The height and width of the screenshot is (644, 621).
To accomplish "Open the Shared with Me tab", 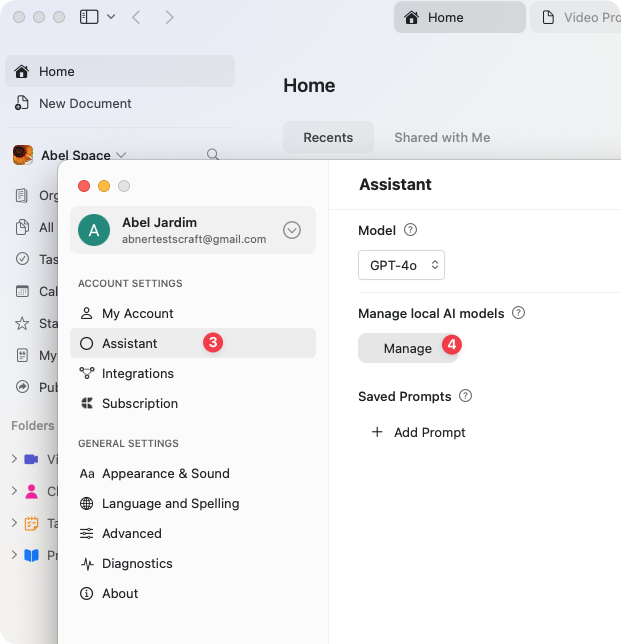I will [x=442, y=137].
